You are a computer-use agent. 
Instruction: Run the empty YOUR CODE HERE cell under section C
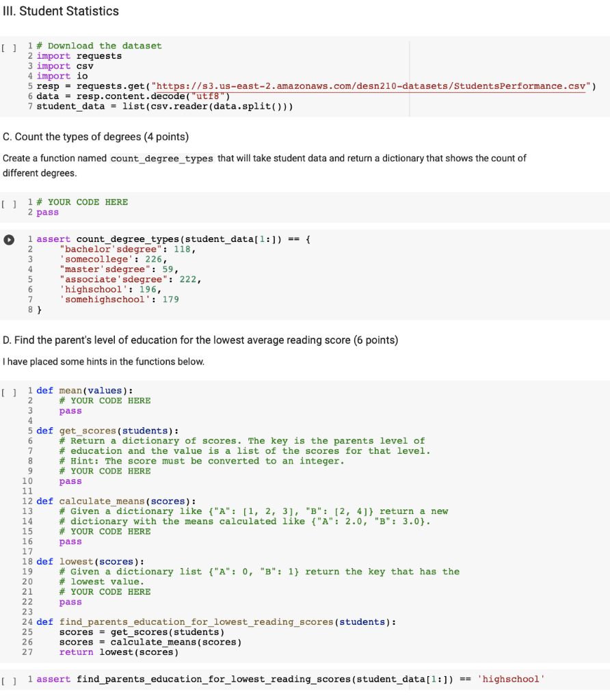click(x=8, y=202)
